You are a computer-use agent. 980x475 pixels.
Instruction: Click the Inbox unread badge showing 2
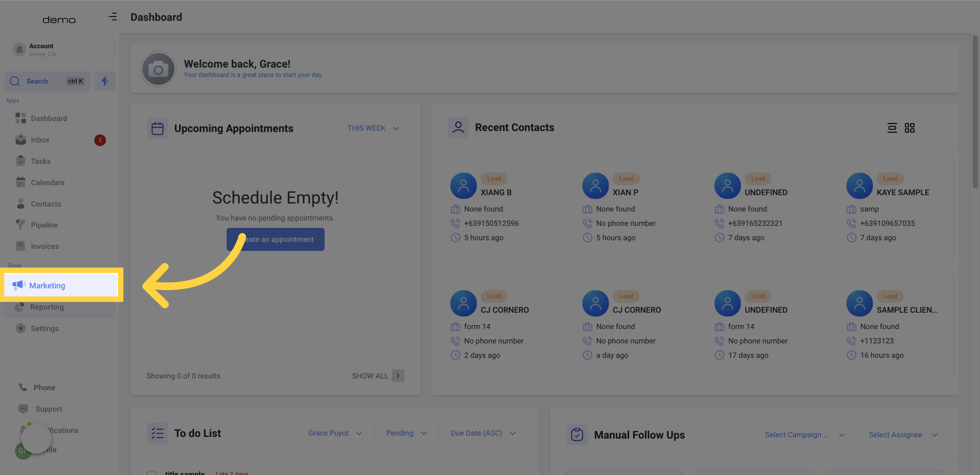(x=100, y=140)
